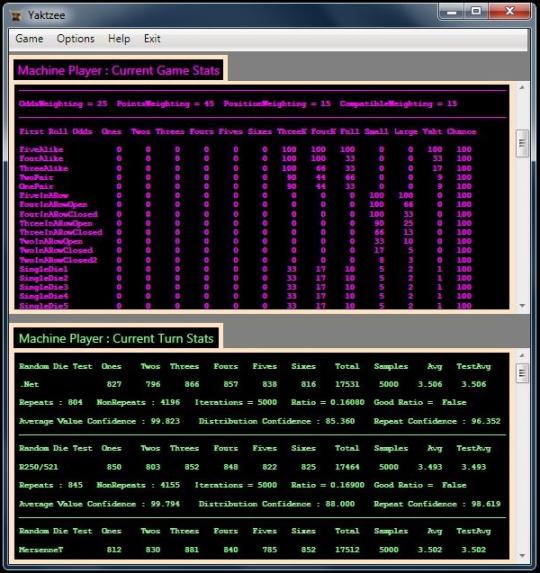Select the 'ThreeInARowOpen' row label
Image resolution: width=540 pixels, height=573 pixels.
(x=56, y=223)
